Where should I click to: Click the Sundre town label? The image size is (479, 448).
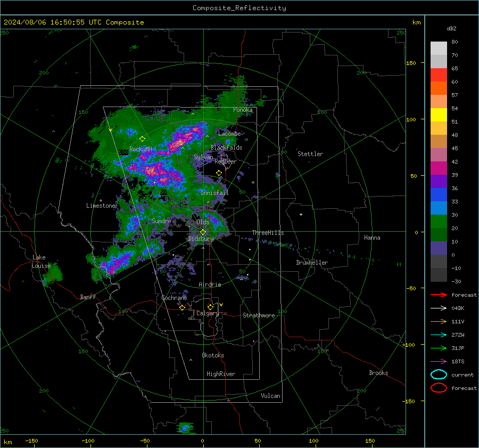pyautogui.click(x=161, y=221)
